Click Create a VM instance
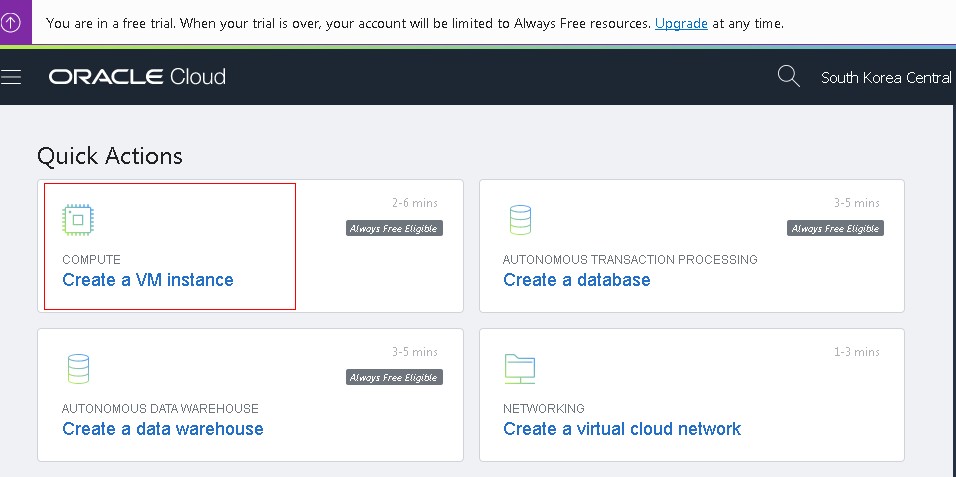 point(148,280)
